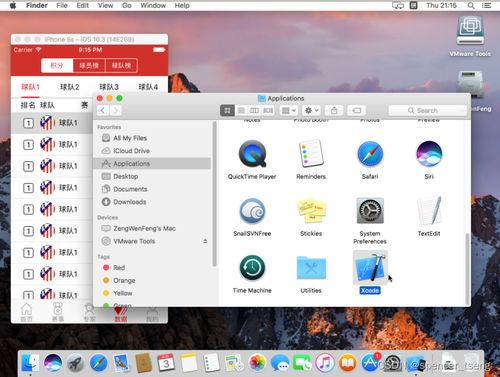The height and width of the screenshot is (377, 500).
Task: Select 球队榜 segment in the iPhone simulator
Action: tap(121, 65)
